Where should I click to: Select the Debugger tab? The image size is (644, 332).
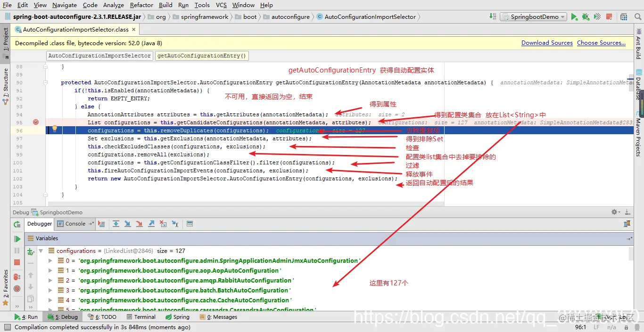click(x=39, y=224)
